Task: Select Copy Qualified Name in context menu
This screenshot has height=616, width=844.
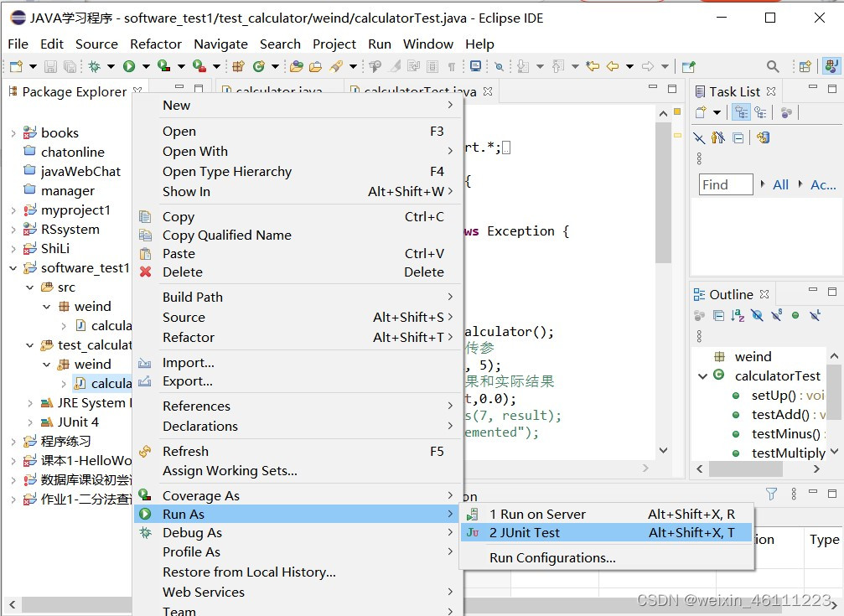Action: (x=298, y=236)
